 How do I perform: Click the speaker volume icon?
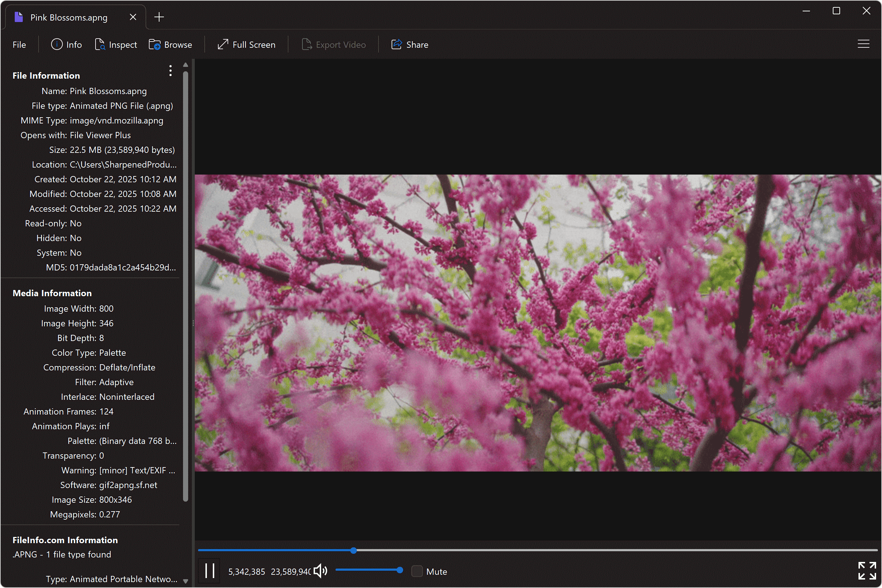319,571
